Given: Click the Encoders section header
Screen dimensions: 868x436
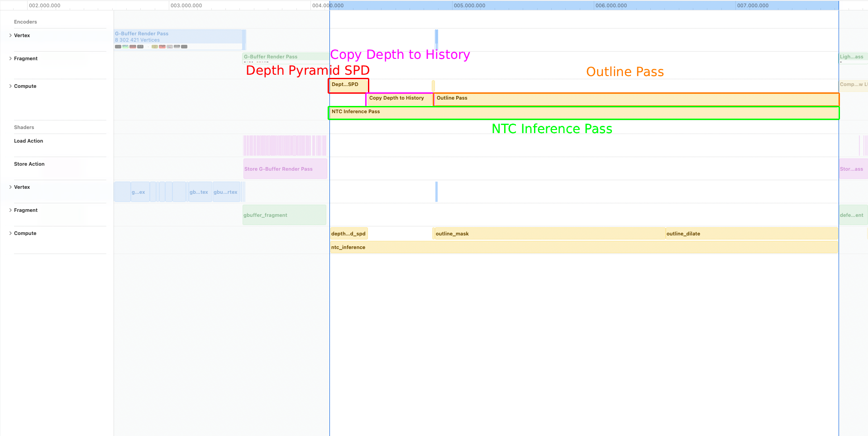Looking at the screenshot, I should 25,22.
